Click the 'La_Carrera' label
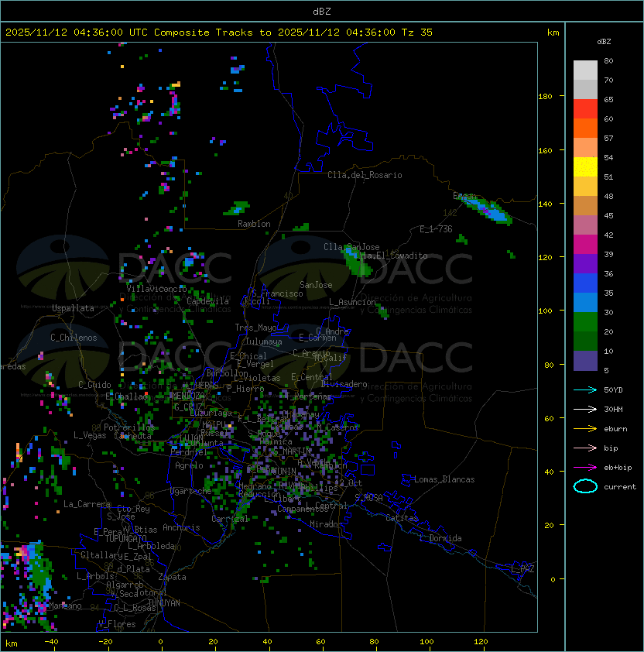The image size is (644, 652). (x=87, y=504)
